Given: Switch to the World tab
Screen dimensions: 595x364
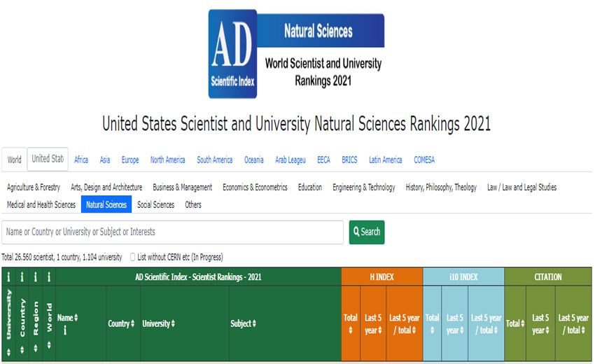Looking at the screenshot, I should coord(15,160).
